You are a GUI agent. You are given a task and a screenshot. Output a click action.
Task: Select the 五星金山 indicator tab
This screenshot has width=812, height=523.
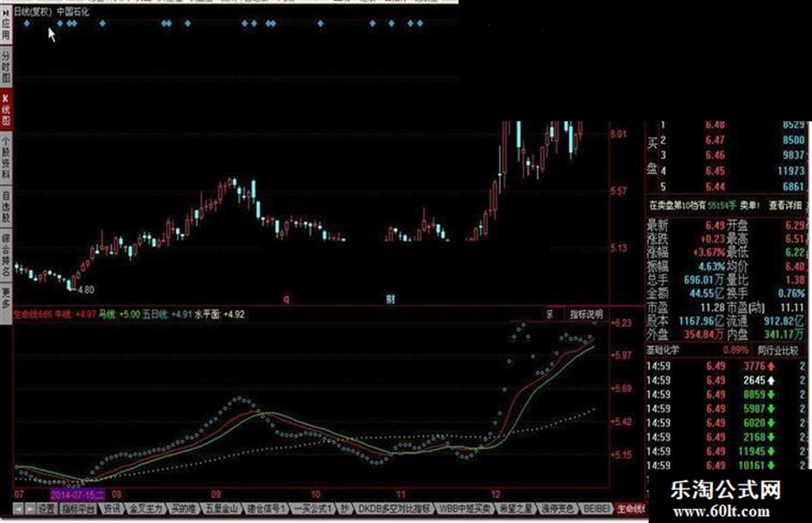[x=222, y=509]
